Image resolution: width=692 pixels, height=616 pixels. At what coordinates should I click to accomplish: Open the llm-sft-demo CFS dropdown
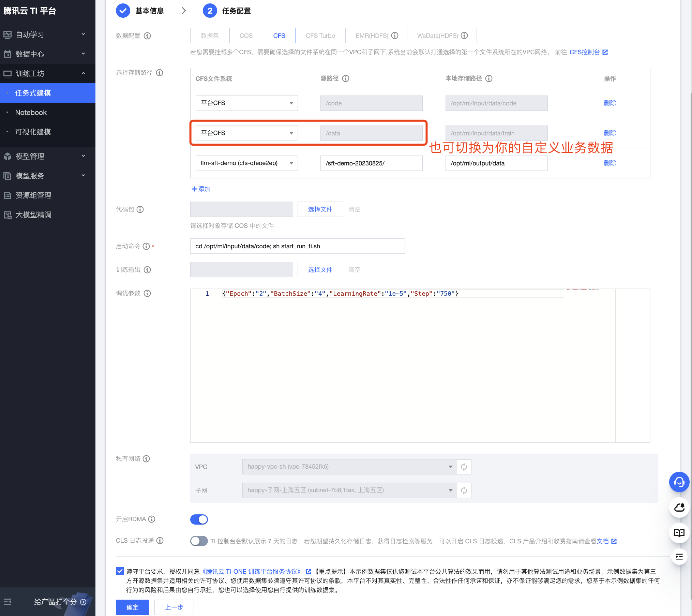point(246,163)
